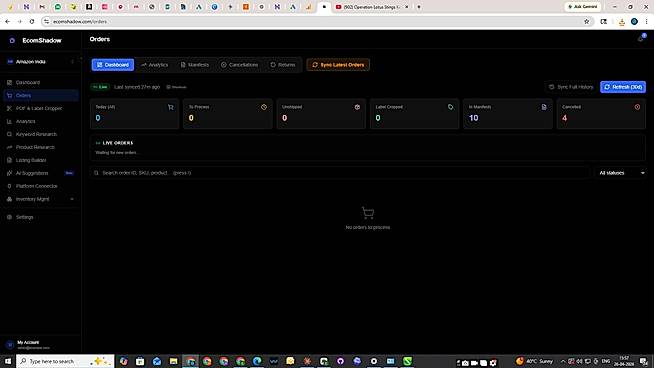The height and width of the screenshot is (368, 654).
Task: Click the shortcuts link beside last synced
Action: click(x=176, y=87)
